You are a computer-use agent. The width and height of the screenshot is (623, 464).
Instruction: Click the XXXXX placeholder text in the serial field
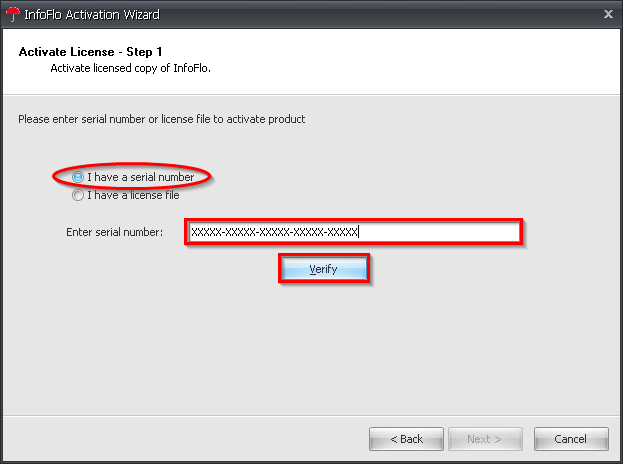pyautogui.click(x=274, y=233)
